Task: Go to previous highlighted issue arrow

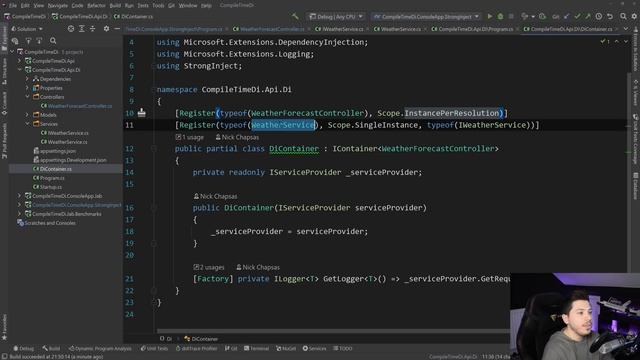Action: pyautogui.click(x=617, y=41)
